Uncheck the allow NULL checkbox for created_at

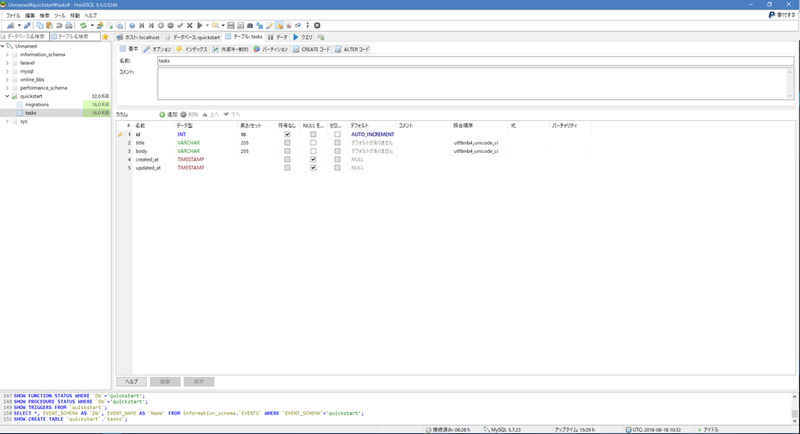(x=313, y=160)
